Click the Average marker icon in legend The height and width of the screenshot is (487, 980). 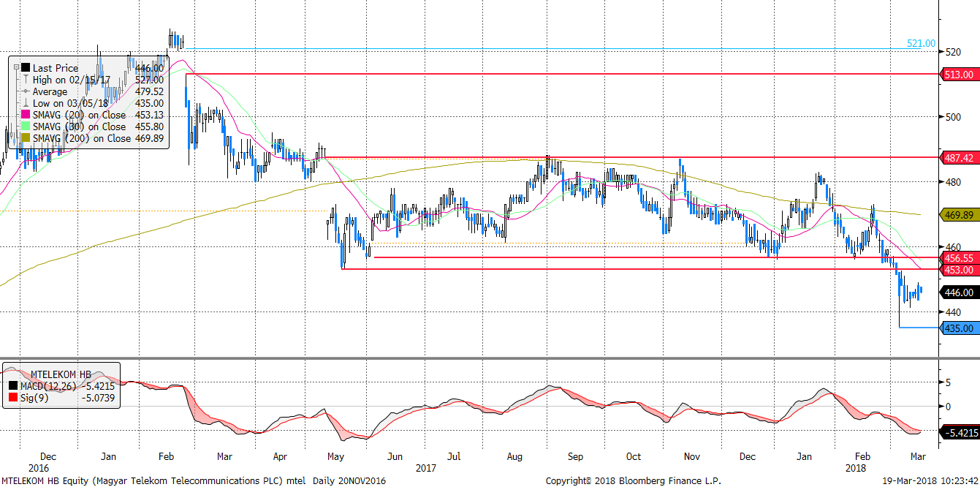26,91
